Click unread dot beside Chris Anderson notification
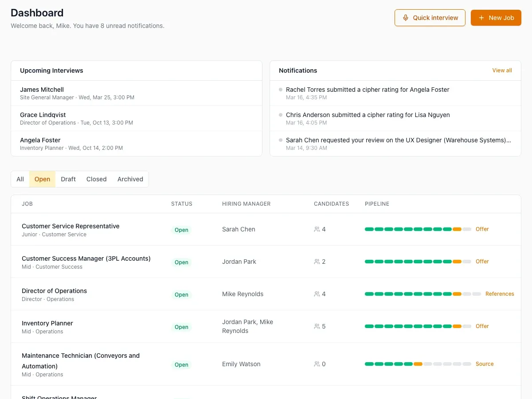 coord(281,115)
